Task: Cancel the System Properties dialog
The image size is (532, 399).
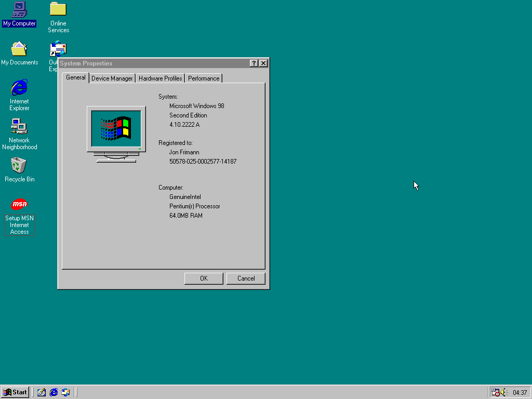Action: 246,278
